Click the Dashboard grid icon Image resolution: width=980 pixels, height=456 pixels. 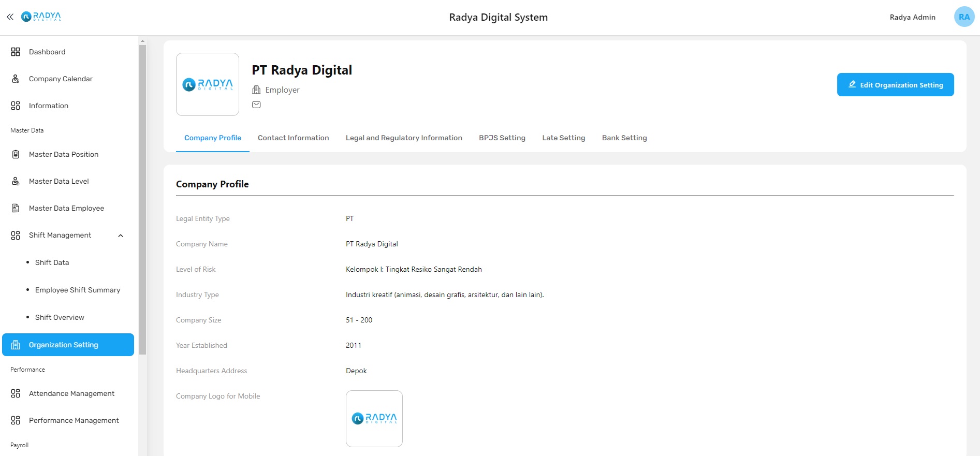coord(16,52)
